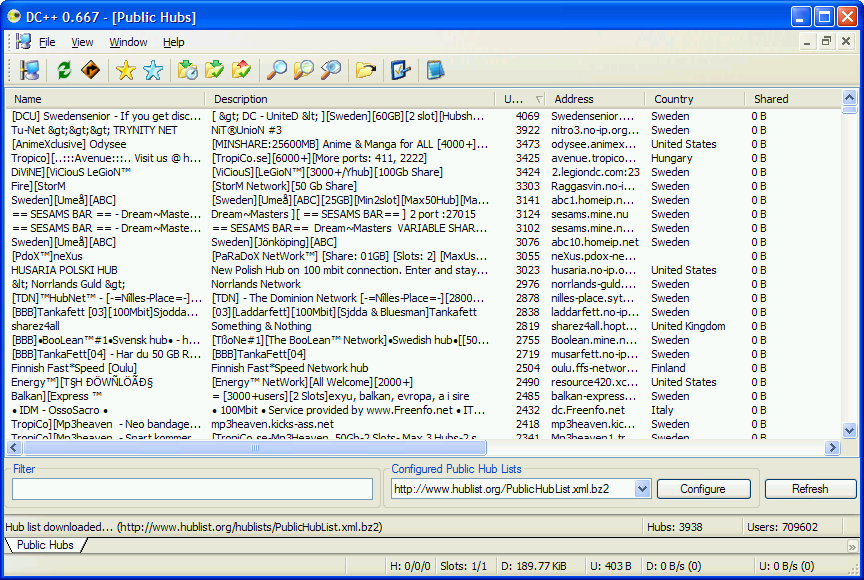The width and height of the screenshot is (864, 580).
Task: Select the [PdoX™]neXus hub row
Action: (x=424, y=256)
